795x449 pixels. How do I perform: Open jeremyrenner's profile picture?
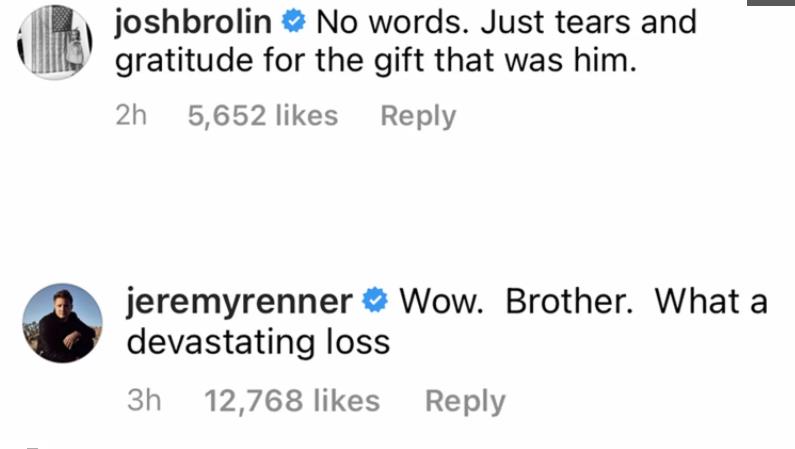click(61, 323)
